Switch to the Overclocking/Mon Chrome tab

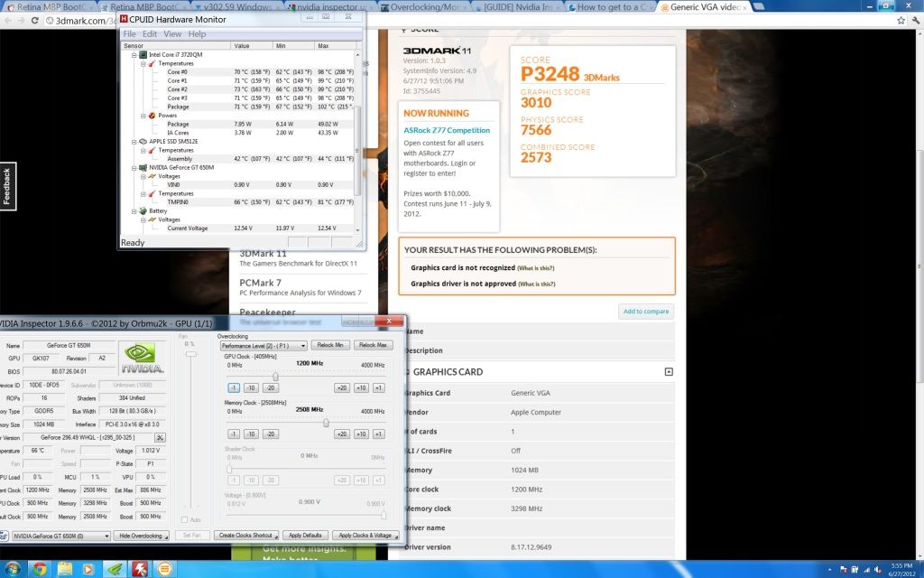click(x=425, y=7)
